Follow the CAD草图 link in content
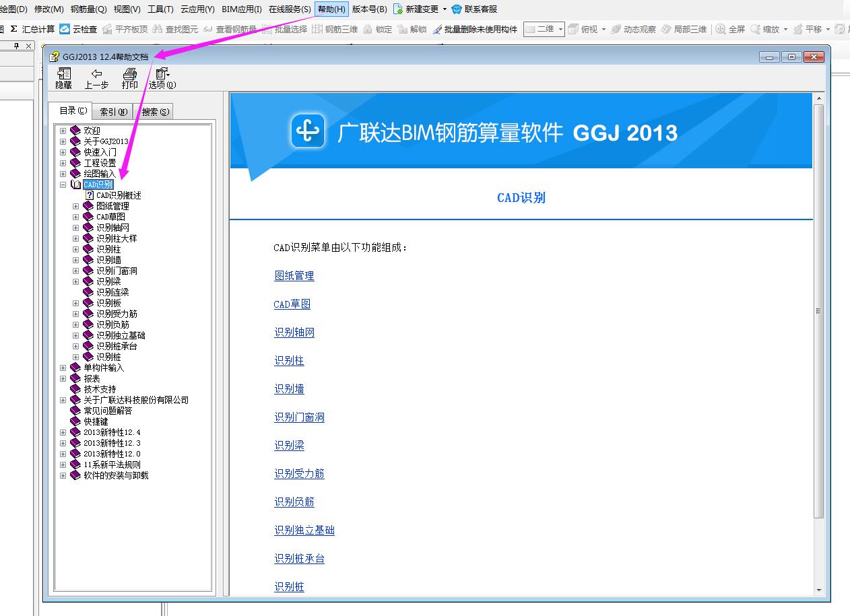Screen dimensions: 850x616 pyautogui.click(x=292, y=304)
